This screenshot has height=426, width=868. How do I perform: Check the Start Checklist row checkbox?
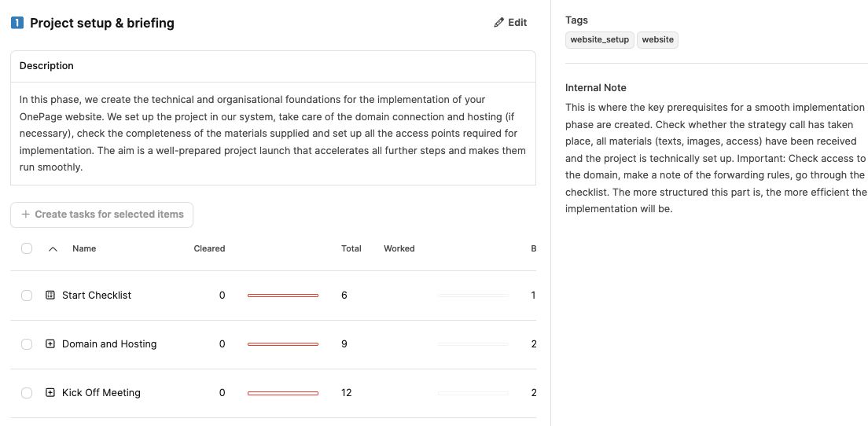click(27, 296)
